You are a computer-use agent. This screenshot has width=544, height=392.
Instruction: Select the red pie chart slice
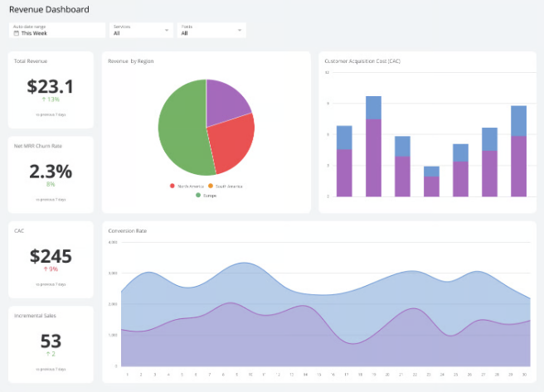(x=232, y=142)
